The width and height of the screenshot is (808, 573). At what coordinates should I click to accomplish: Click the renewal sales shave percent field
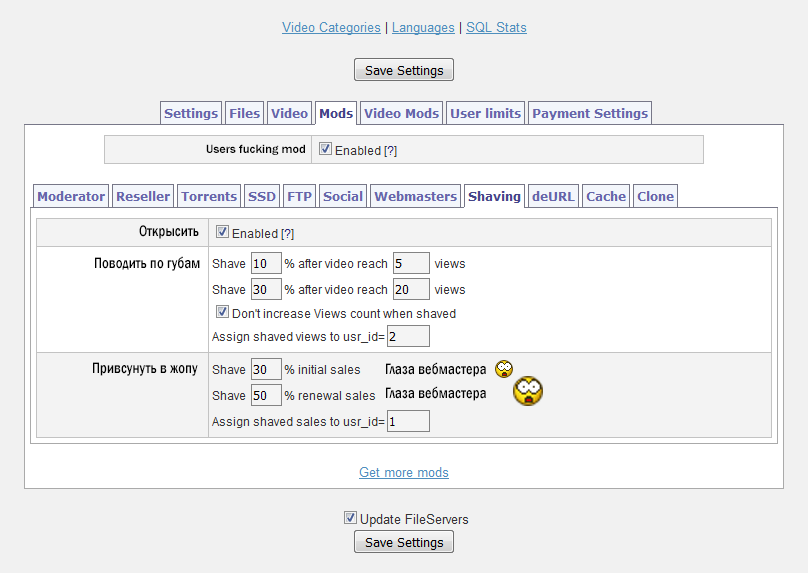(x=265, y=395)
